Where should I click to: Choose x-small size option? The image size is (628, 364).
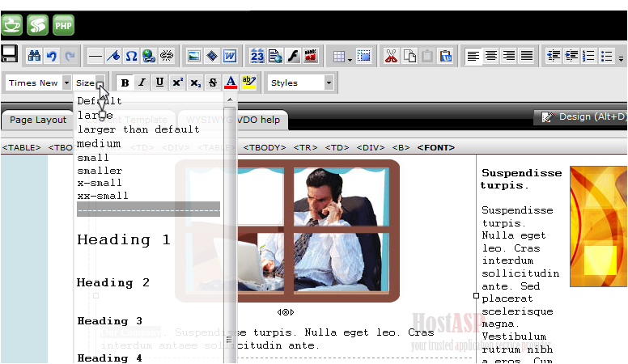click(x=100, y=183)
